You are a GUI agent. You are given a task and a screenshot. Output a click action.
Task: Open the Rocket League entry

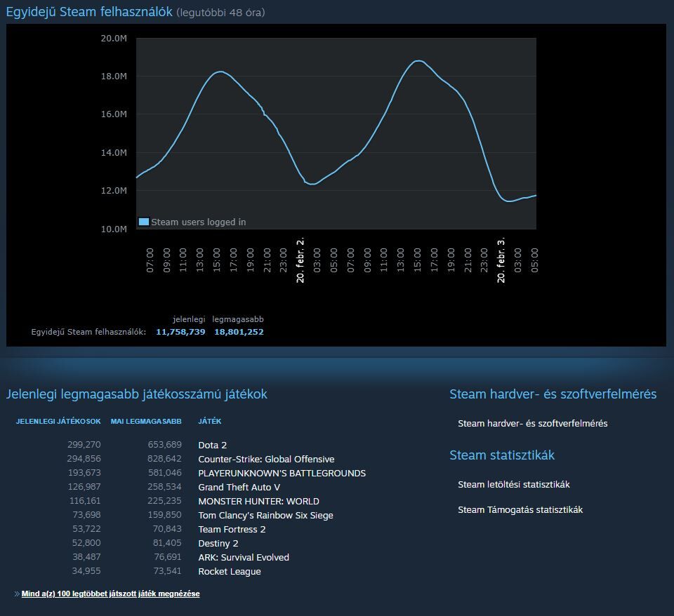tap(230, 572)
